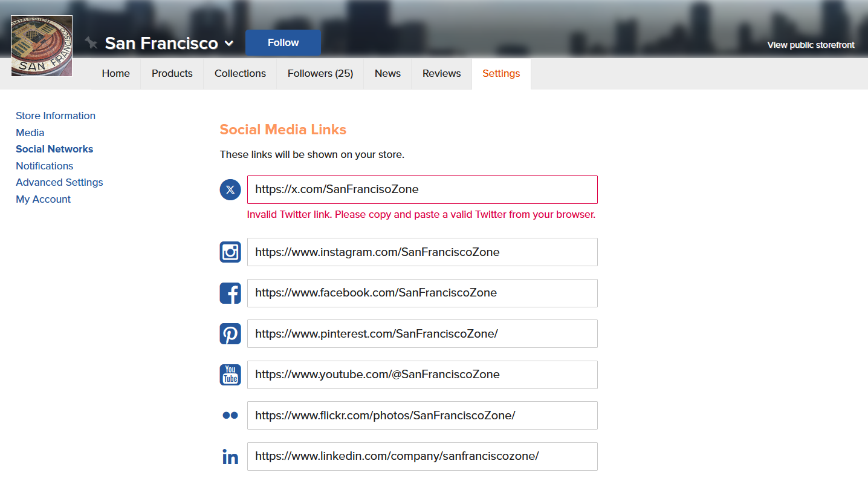Go to the Reviews tab
868x478 pixels.
pos(442,73)
